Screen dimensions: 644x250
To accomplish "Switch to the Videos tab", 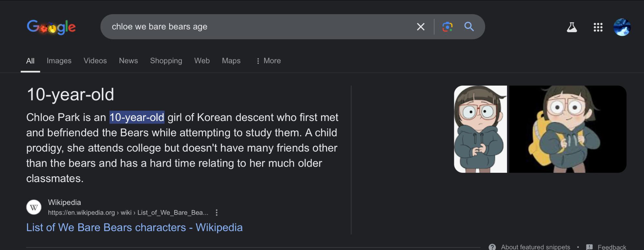I will [95, 61].
